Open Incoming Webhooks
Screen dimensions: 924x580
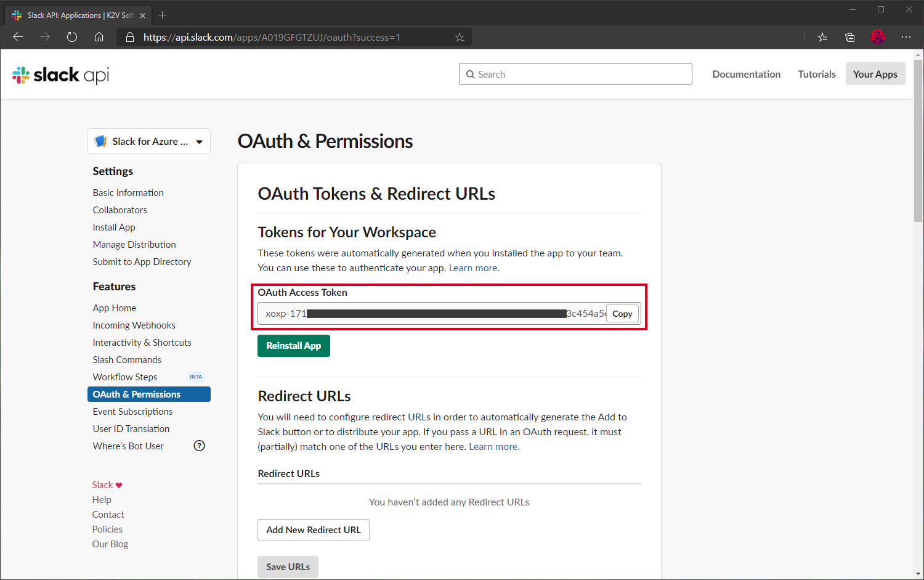point(134,325)
